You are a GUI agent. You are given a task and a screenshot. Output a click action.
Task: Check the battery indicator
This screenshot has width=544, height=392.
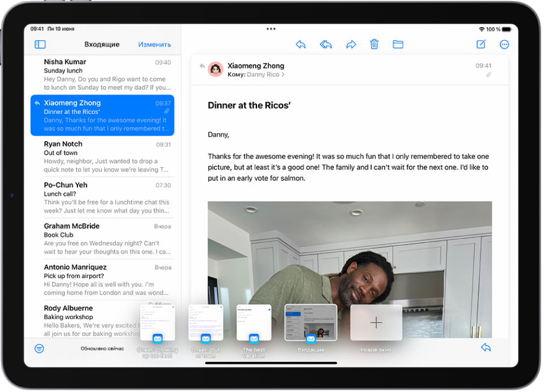pos(507,29)
